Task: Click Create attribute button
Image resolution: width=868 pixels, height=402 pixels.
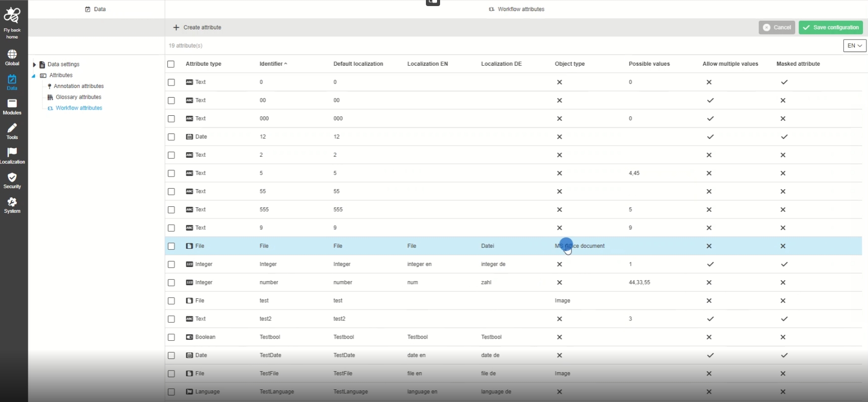Action: (197, 27)
